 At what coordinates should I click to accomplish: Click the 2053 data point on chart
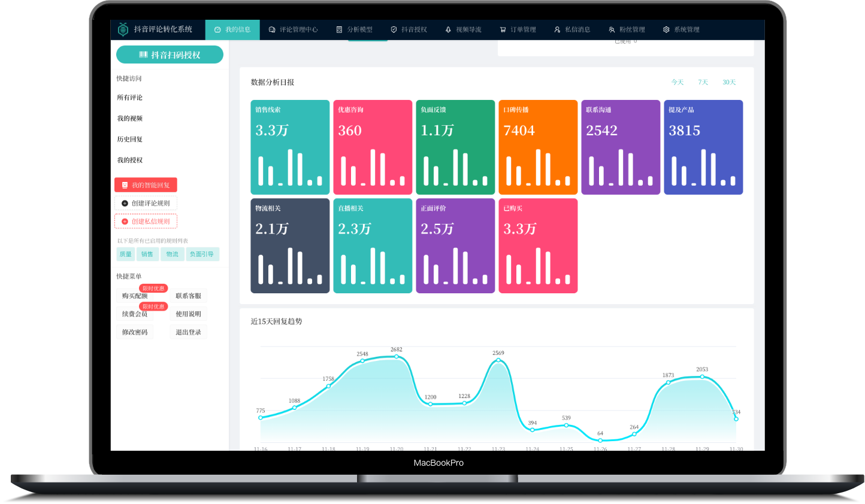[702, 377]
